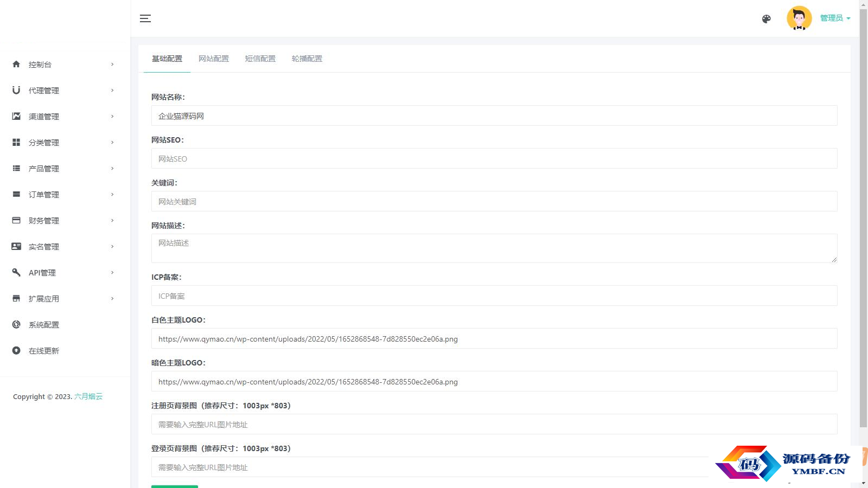Switch to the 短信配置 tab
Screen dimensions: 868x488
(x=260, y=59)
